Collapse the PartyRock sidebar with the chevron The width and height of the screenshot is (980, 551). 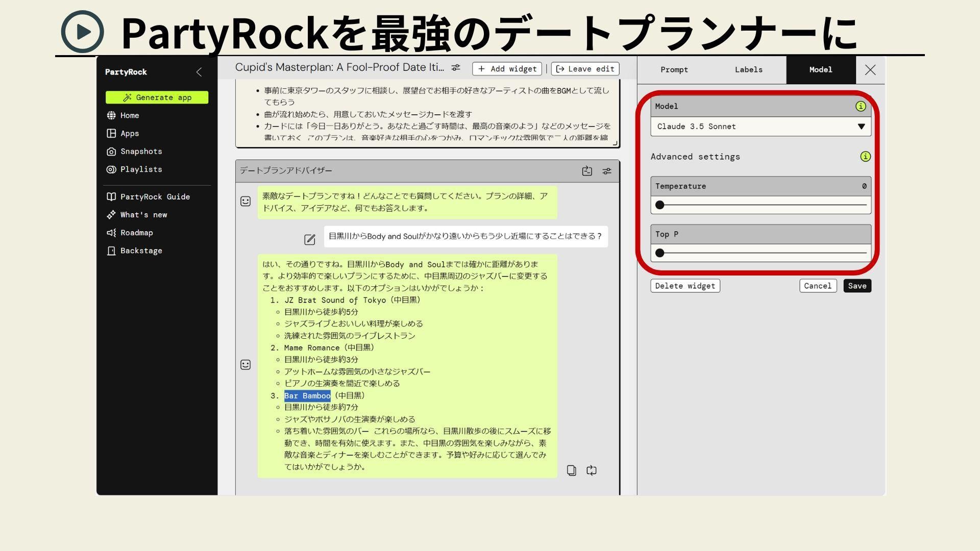[199, 72]
